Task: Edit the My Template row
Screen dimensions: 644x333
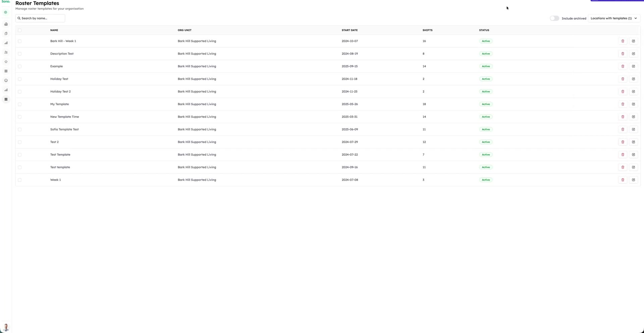Action: tap(633, 104)
